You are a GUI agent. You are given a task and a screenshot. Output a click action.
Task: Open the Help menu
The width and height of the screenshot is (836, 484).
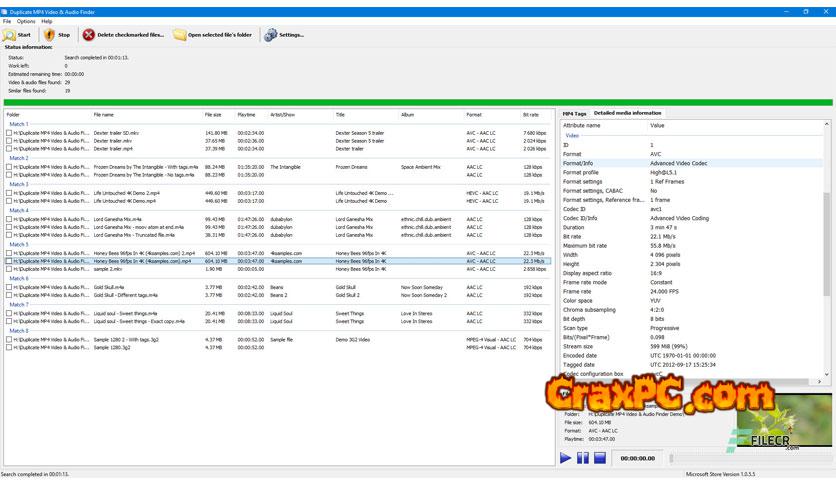pos(47,21)
